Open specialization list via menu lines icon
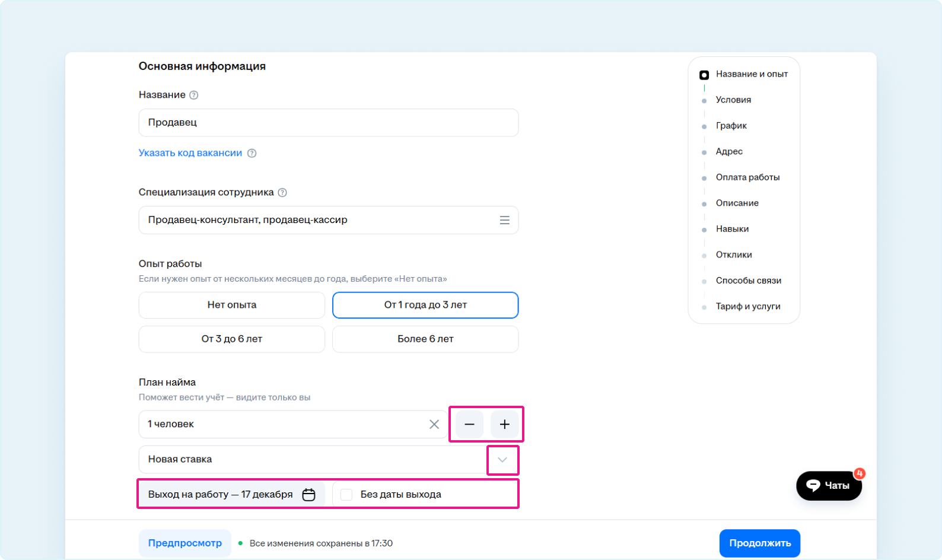942x560 pixels. [x=504, y=220]
